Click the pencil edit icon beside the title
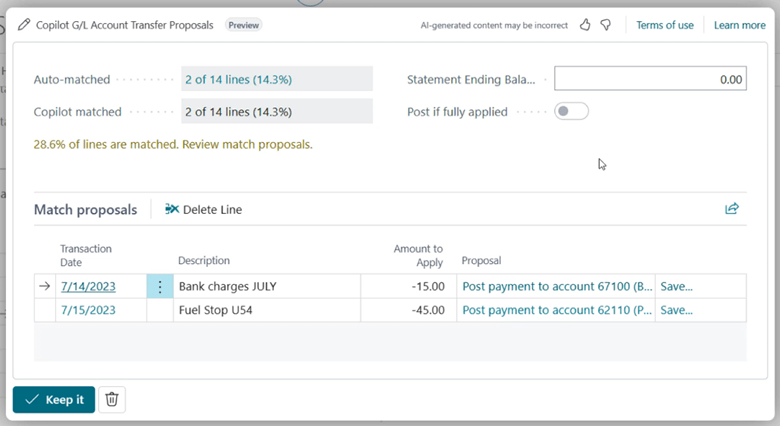The image size is (780, 426). coord(24,25)
